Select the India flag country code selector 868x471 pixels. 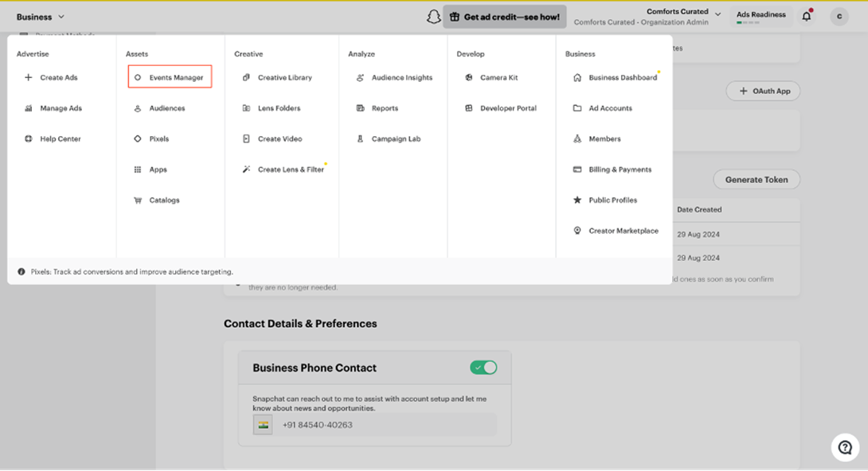tap(263, 425)
